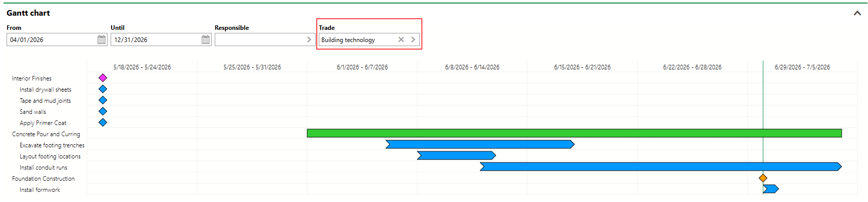Click the Tape and mud joints row label
Viewport: 868px width, 202px height.
point(45,101)
